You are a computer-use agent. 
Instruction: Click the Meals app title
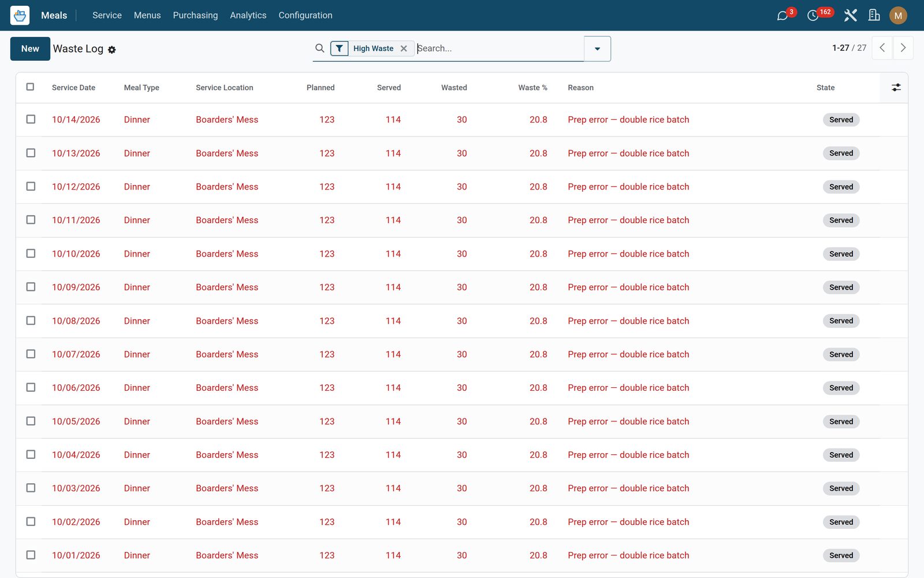pyautogui.click(x=54, y=15)
